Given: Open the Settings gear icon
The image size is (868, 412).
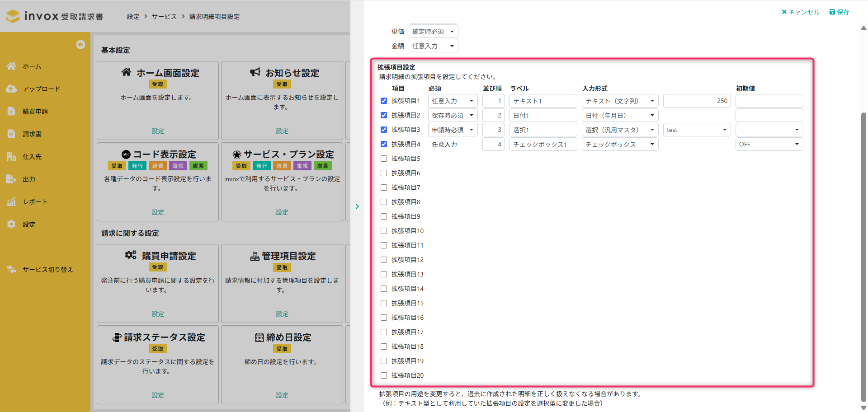Looking at the screenshot, I should pos(11,224).
